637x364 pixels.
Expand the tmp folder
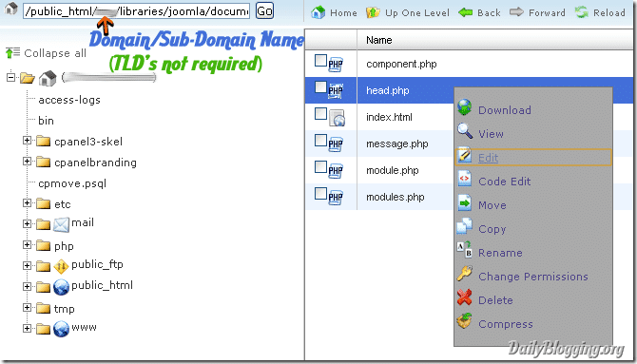click(x=27, y=308)
